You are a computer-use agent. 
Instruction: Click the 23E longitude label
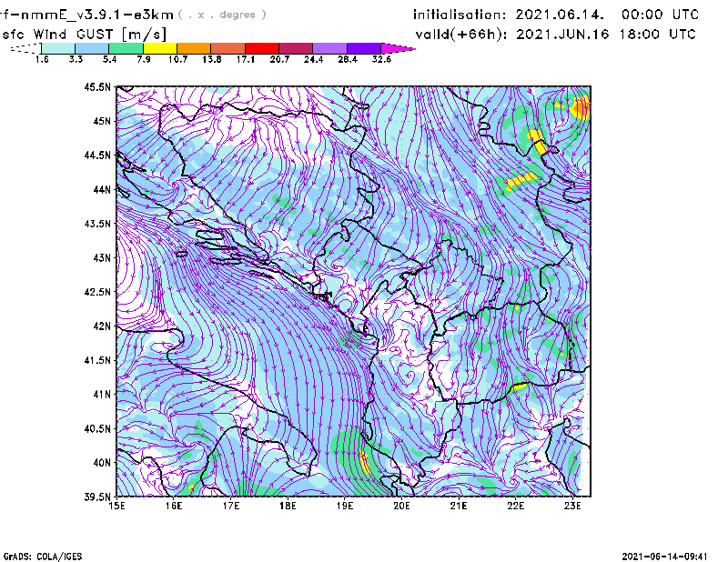572,506
